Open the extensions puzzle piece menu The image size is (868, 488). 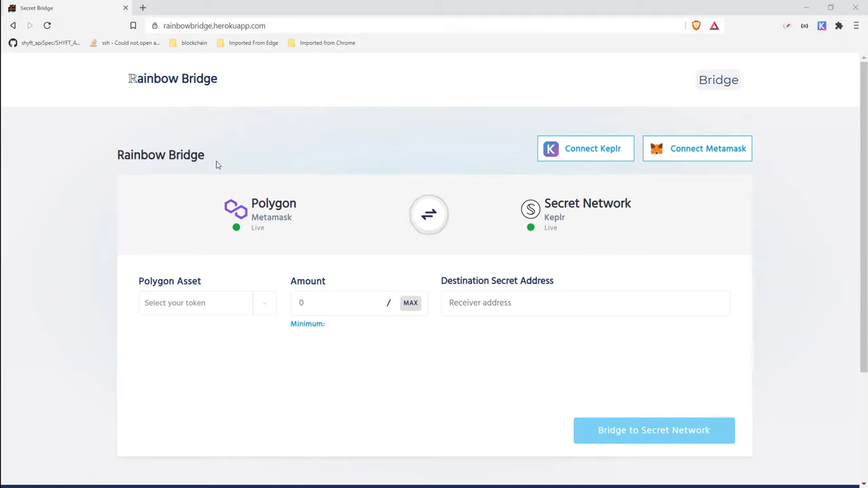click(839, 26)
